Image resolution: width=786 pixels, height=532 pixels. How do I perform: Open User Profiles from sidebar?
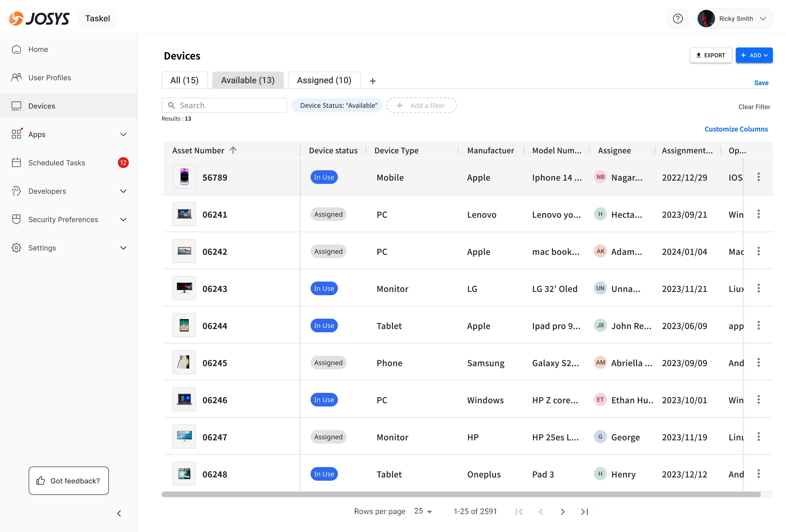49,78
